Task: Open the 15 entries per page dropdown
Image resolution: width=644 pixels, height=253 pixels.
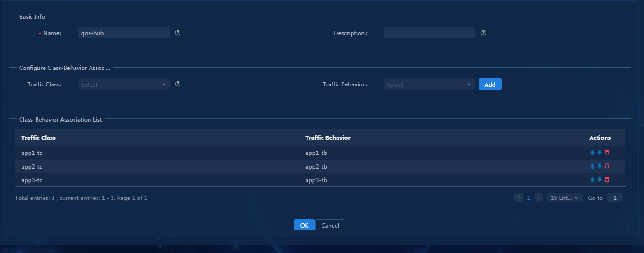Action: pyautogui.click(x=565, y=198)
